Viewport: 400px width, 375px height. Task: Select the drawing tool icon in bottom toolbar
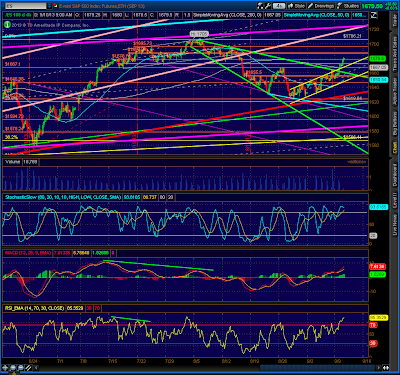28,368
